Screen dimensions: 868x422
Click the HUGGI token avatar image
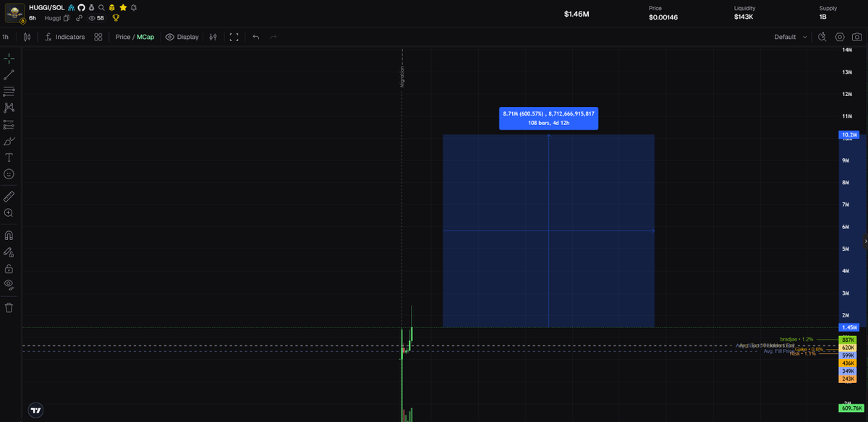15,13
